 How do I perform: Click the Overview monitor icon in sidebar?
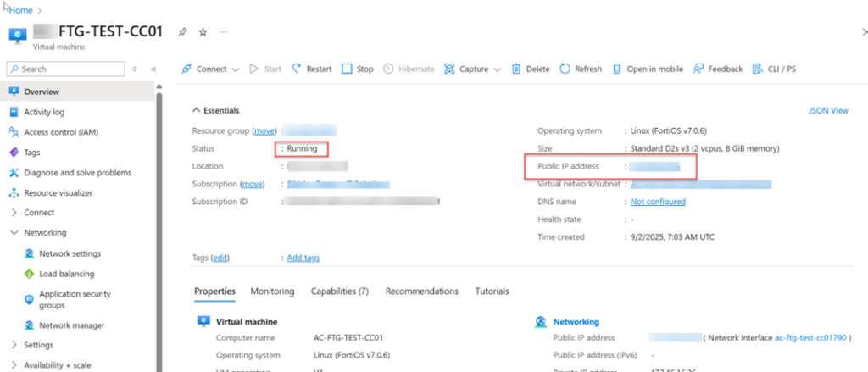14,92
